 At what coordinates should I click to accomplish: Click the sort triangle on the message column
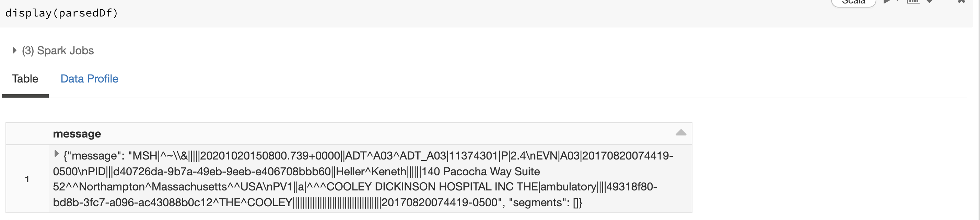681,133
